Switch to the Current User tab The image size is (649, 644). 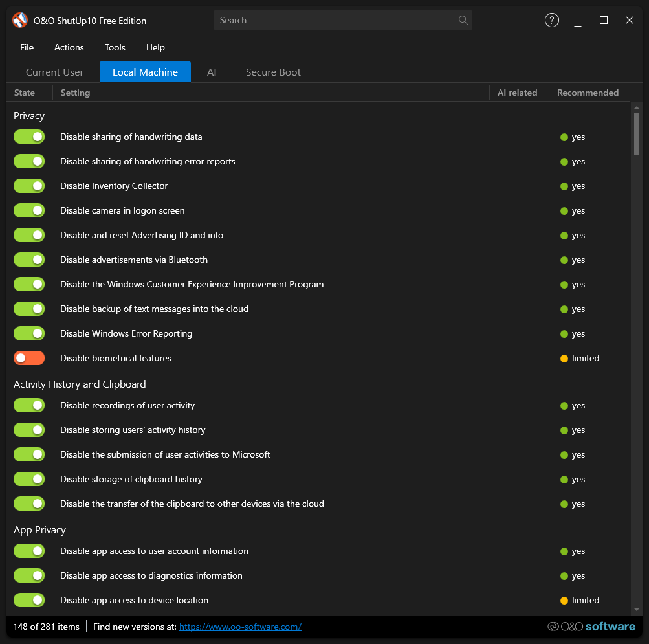(54, 72)
